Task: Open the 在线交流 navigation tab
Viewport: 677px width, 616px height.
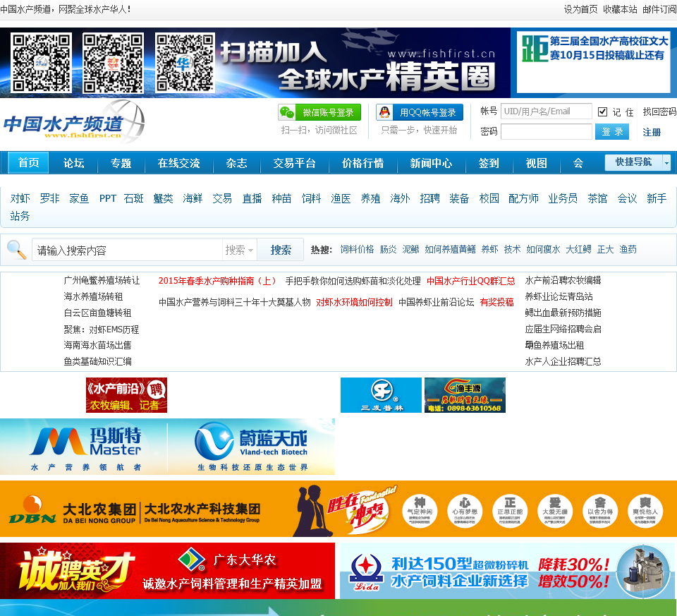Action: pyautogui.click(x=178, y=163)
